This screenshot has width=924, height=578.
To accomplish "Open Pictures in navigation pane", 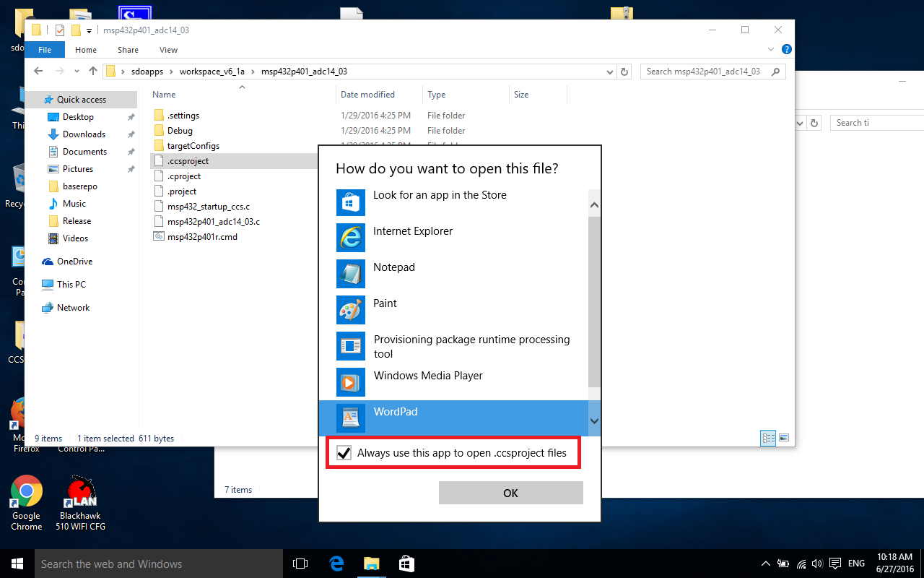I will click(x=78, y=169).
